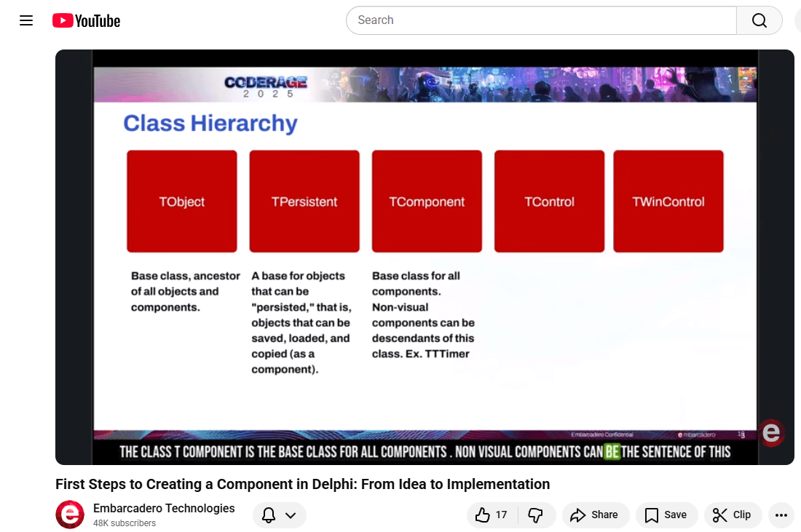Go to YouTube home via logo

87,20
